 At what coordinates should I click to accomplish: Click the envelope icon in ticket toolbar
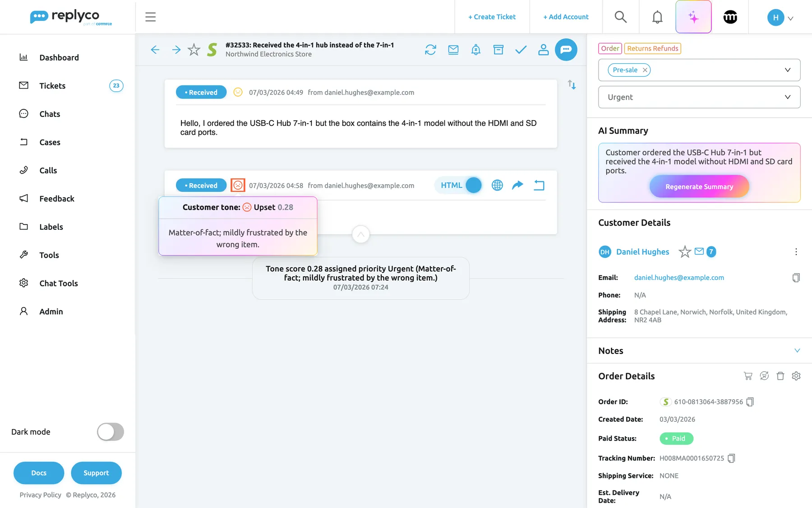(453, 50)
